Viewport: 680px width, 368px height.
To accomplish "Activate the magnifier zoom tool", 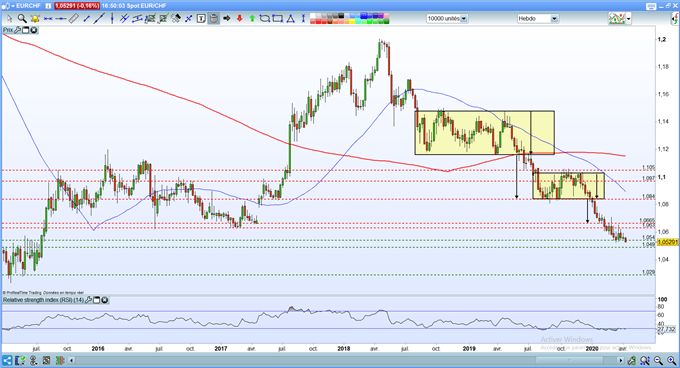I will 22,18.
